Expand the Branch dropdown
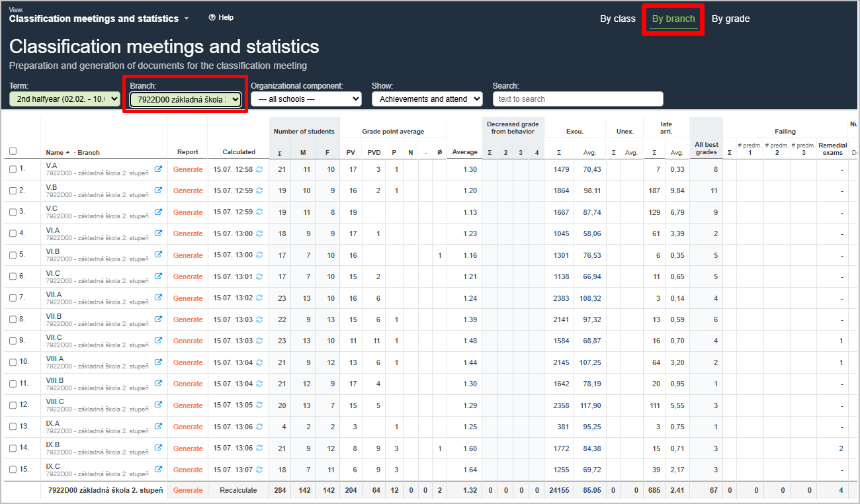The width and height of the screenshot is (860, 504). [185, 99]
